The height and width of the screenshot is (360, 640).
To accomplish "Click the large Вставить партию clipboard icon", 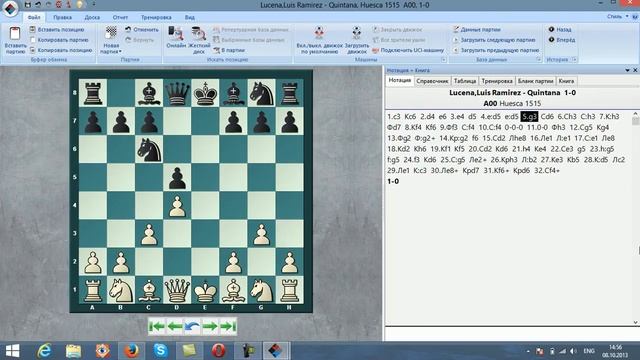I will 15,33.
